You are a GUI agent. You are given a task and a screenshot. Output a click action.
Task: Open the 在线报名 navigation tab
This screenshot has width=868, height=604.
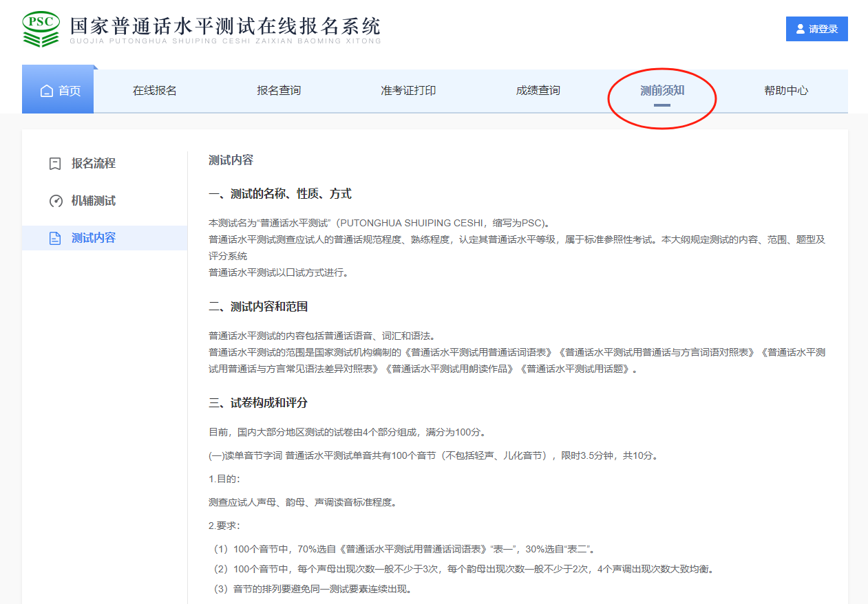point(155,91)
